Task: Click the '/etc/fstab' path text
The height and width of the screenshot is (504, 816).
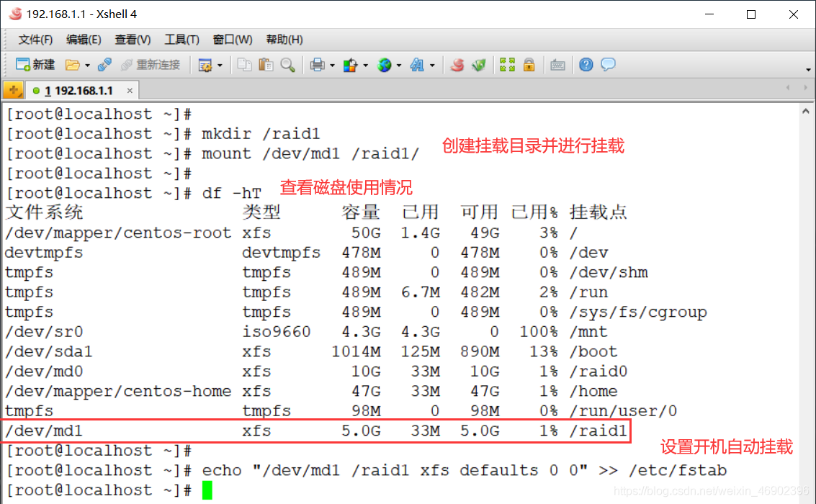Action: (678, 470)
